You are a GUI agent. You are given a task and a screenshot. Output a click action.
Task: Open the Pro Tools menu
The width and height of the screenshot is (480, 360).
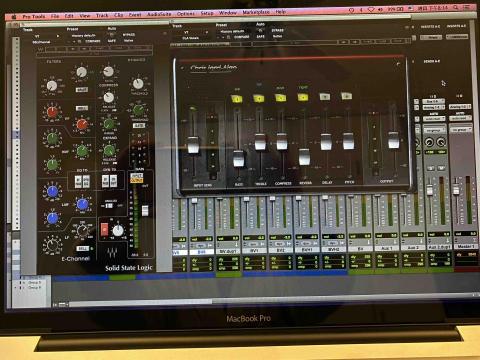34,16
